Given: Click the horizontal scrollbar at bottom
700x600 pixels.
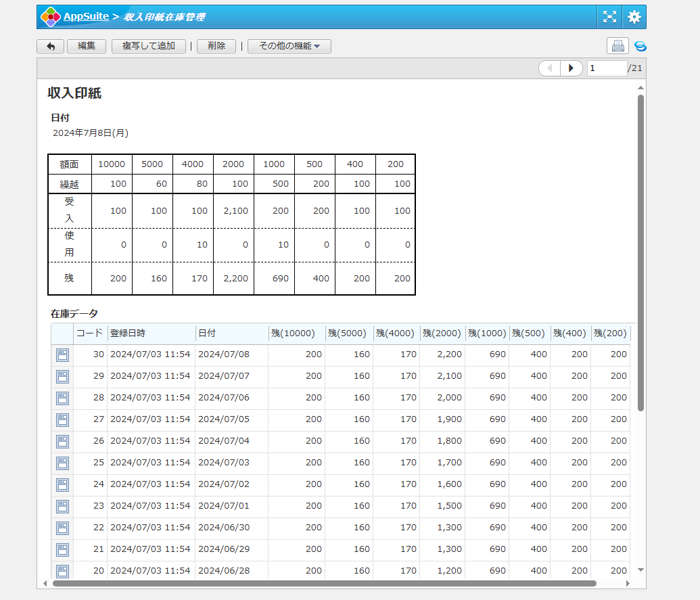Looking at the screenshot, I should pos(325,583).
